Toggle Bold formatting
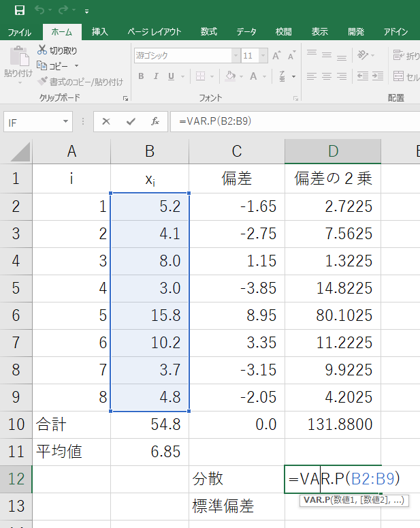 point(141,76)
